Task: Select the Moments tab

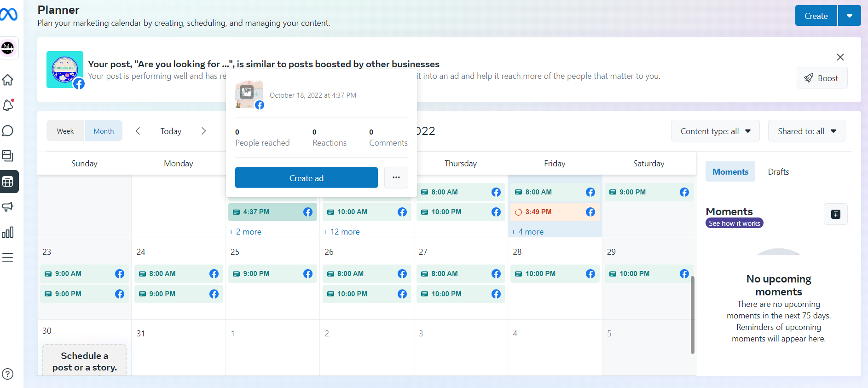Action: (730, 172)
